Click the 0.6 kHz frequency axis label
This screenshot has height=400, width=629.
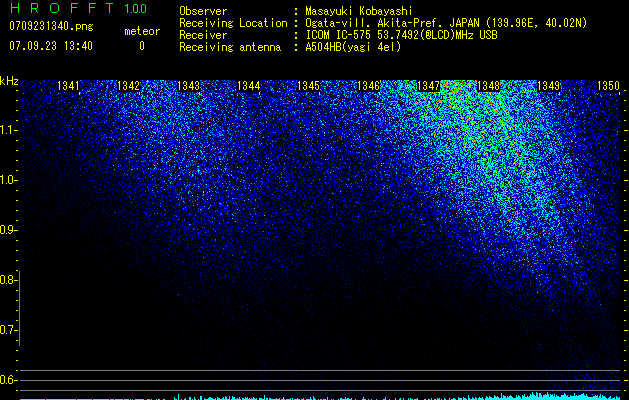9,380
